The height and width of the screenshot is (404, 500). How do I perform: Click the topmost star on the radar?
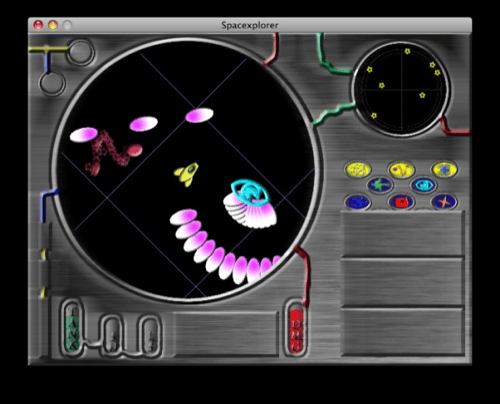407,51
